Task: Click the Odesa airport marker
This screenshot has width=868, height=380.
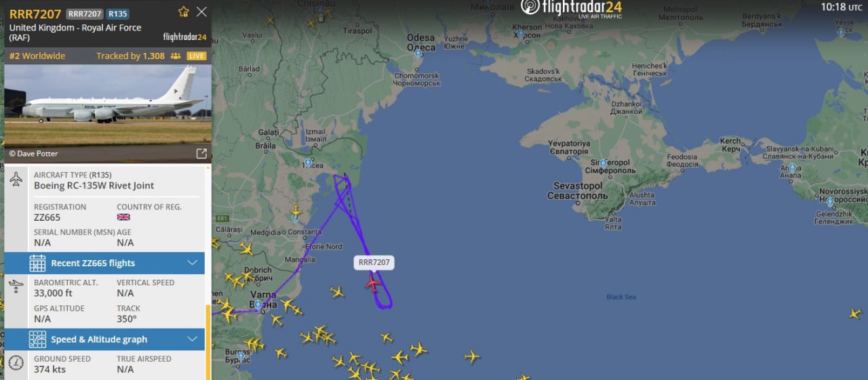Action: click(x=418, y=53)
